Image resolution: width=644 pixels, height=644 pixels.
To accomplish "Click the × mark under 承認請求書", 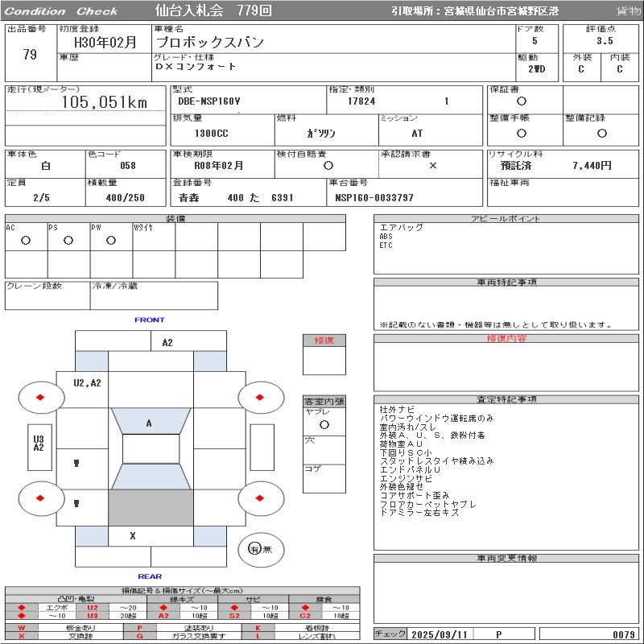I will point(433,166).
